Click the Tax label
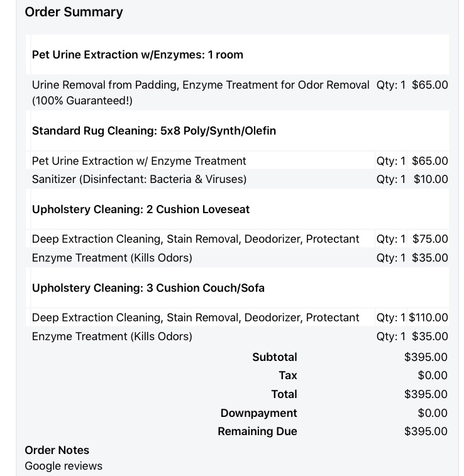 [x=288, y=375]
